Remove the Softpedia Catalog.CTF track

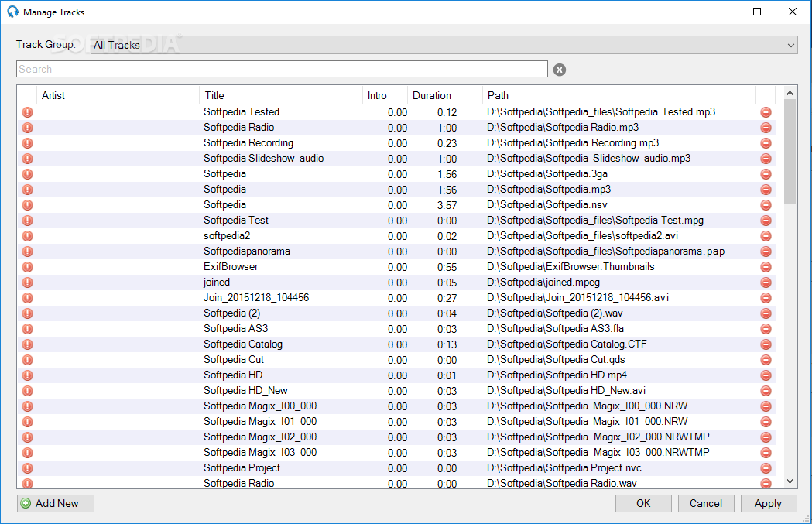pyautogui.click(x=766, y=344)
